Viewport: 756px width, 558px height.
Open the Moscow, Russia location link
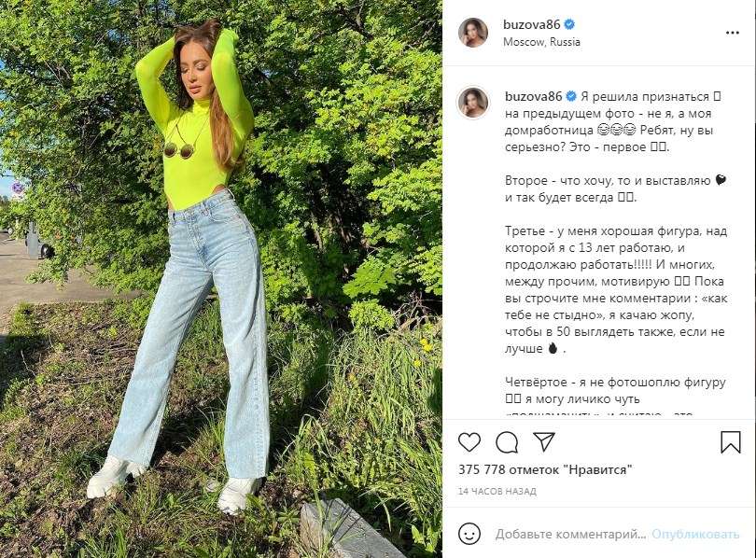click(541, 42)
